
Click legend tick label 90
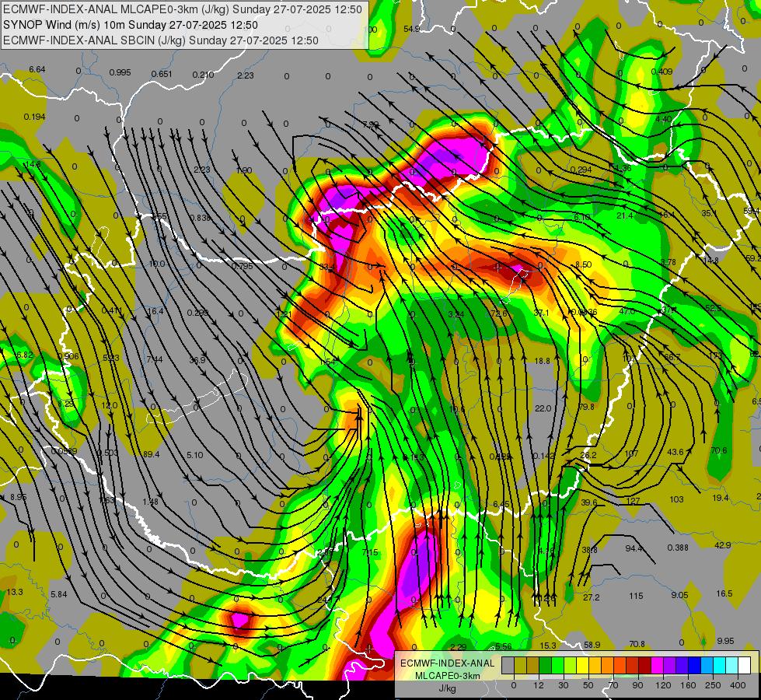(x=637, y=685)
